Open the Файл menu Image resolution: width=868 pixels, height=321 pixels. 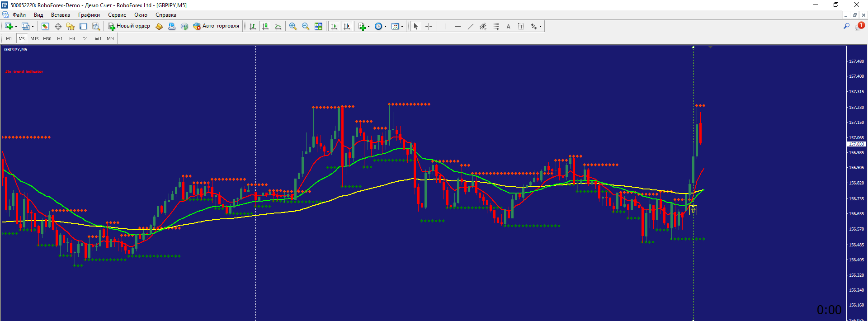19,15
